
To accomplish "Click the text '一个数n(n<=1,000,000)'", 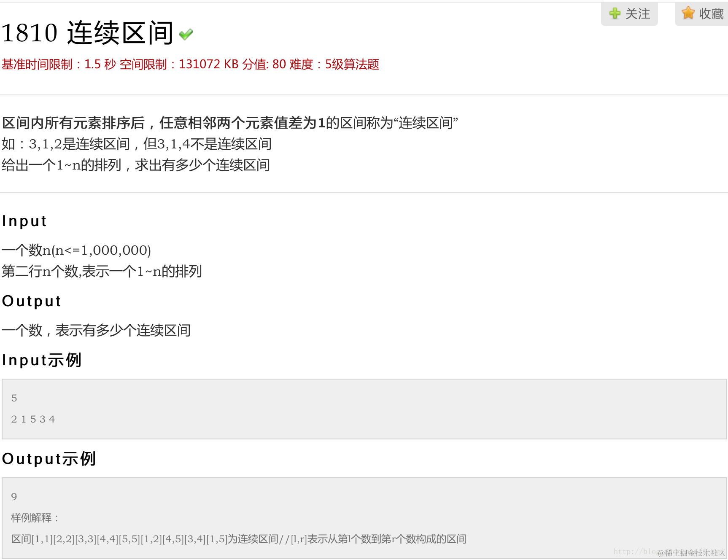I will point(76,250).
